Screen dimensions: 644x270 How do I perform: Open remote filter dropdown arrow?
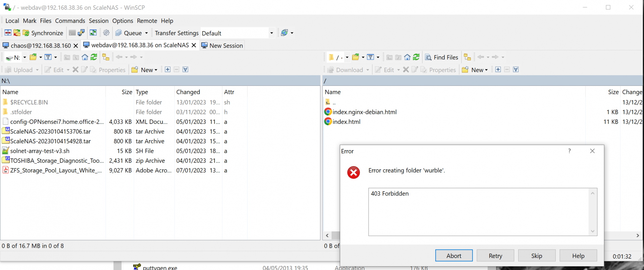click(378, 57)
